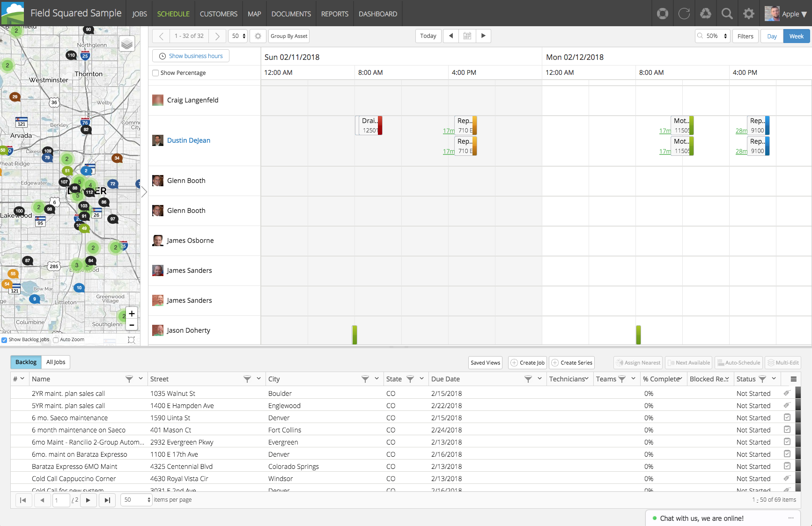This screenshot has width=812, height=526.
Task: Select the Backlog tab
Action: pos(26,362)
